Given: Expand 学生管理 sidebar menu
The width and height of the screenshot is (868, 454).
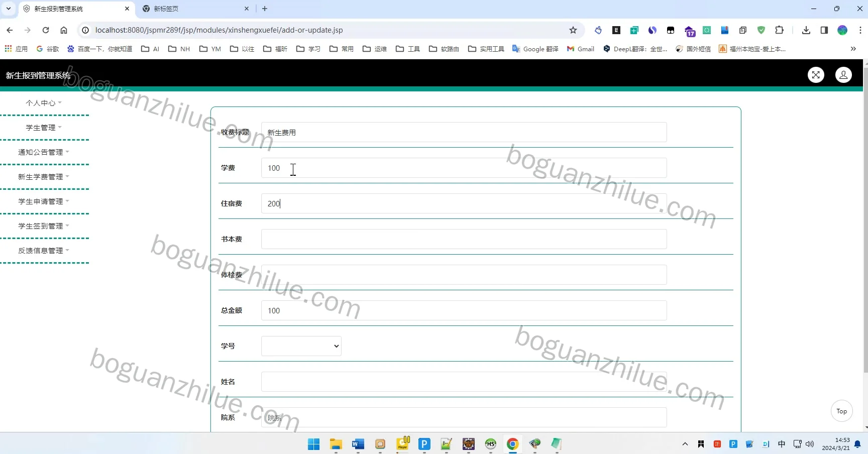Looking at the screenshot, I should (44, 128).
